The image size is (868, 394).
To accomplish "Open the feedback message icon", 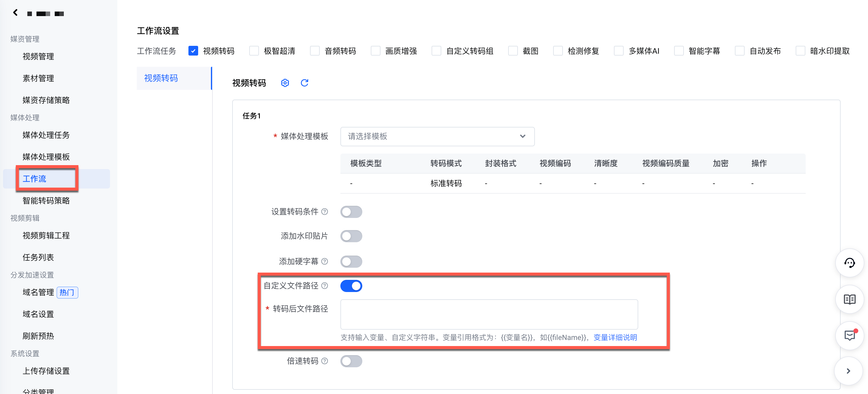I will [x=849, y=335].
